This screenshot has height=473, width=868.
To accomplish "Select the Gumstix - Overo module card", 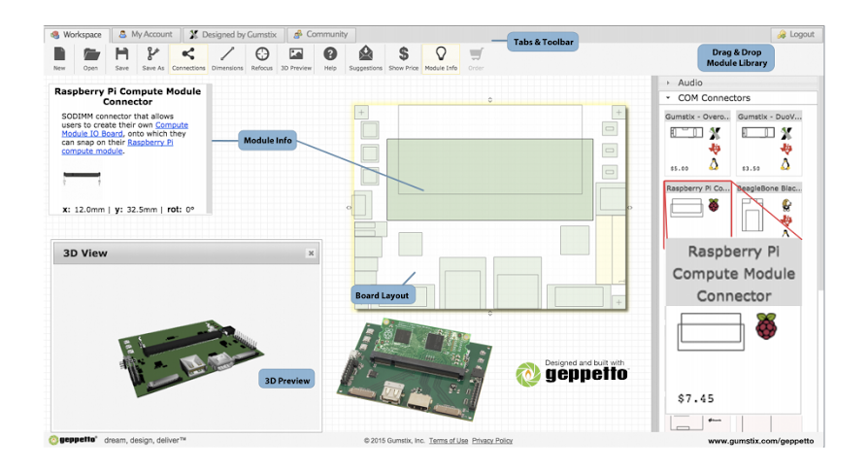I will [x=697, y=143].
